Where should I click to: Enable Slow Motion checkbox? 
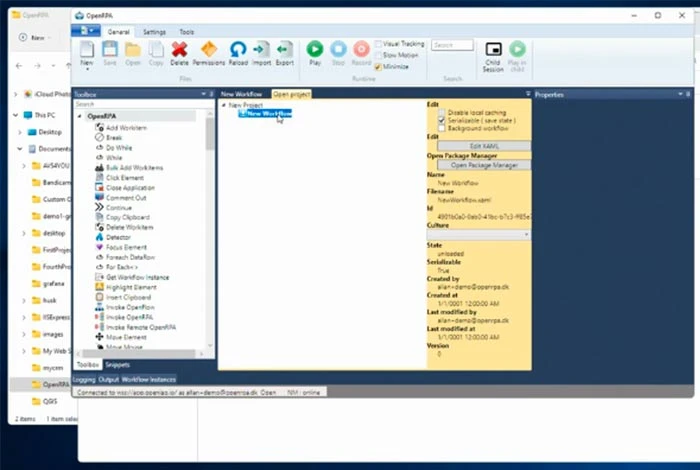[378, 55]
